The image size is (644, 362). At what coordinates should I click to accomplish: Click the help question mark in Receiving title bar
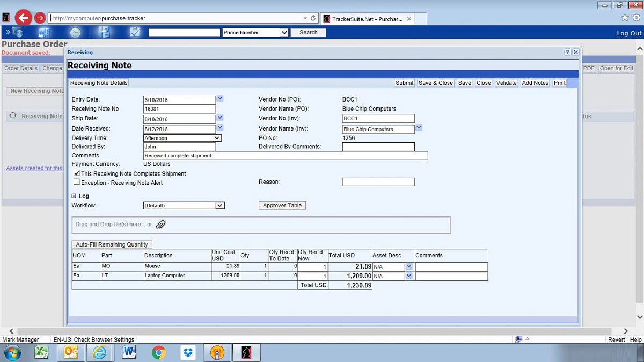(x=567, y=52)
